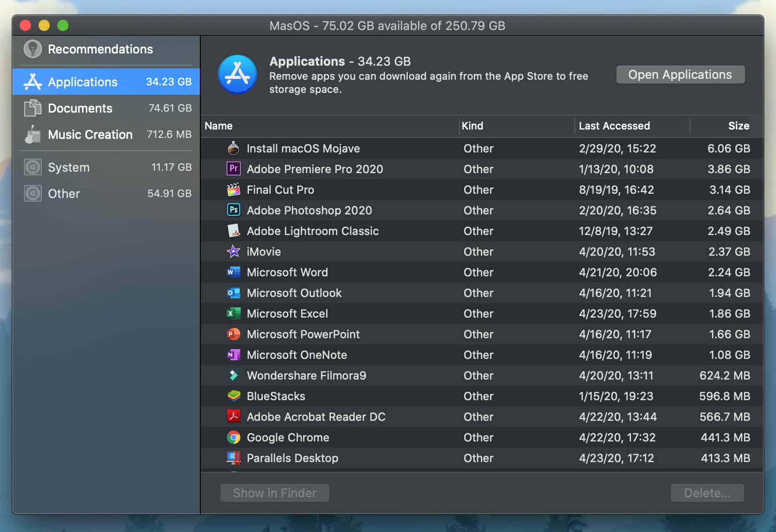Click the Microsoft PowerPoint icon
The image size is (776, 532).
(233, 334)
